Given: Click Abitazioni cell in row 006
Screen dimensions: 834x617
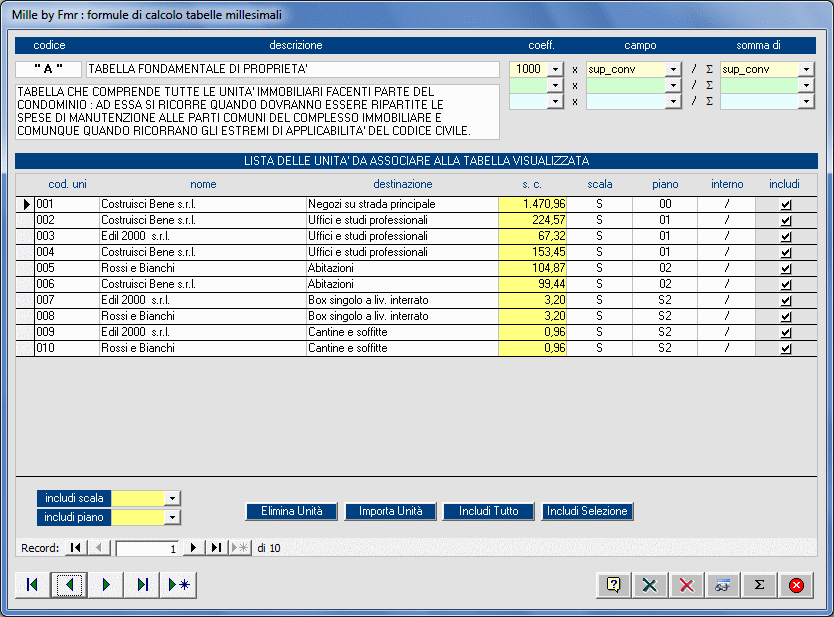Looking at the screenshot, I should point(402,284).
